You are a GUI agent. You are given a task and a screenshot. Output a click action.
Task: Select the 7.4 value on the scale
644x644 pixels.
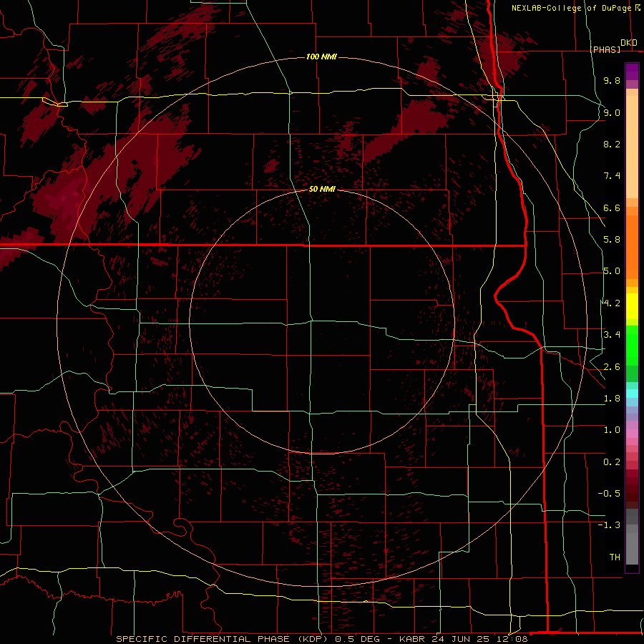point(612,176)
